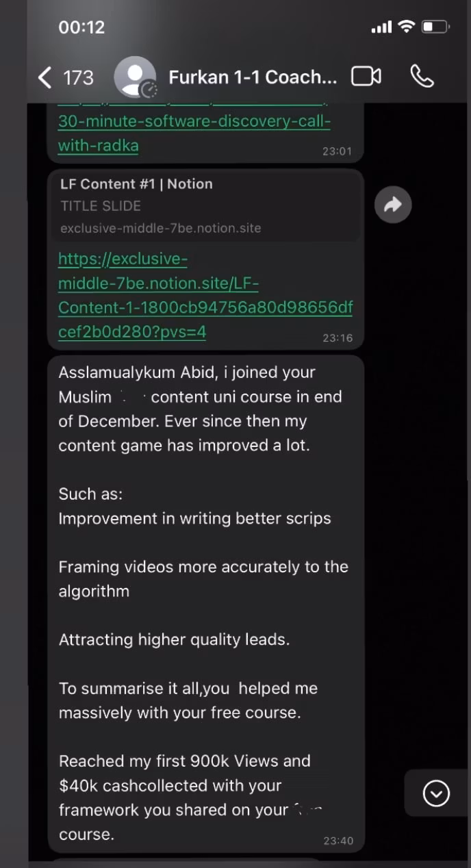Tap the 173 unread chats counter
This screenshot has width=471, height=868.
pyautogui.click(x=79, y=77)
